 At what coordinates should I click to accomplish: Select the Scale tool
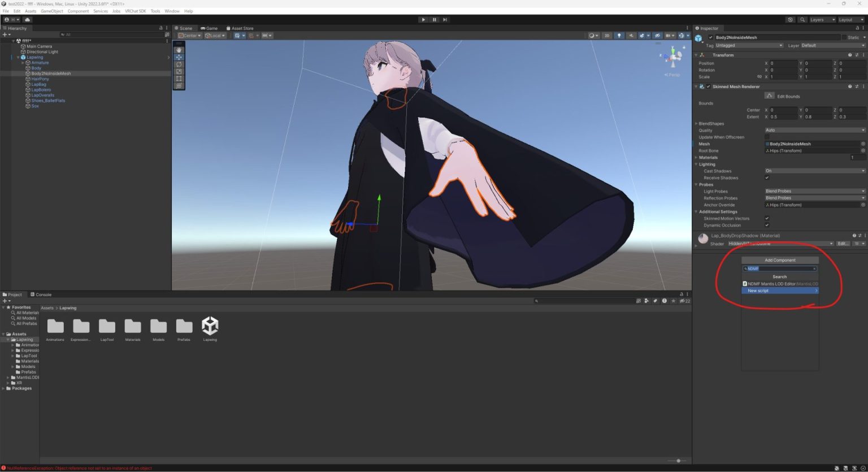pyautogui.click(x=179, y=72)
